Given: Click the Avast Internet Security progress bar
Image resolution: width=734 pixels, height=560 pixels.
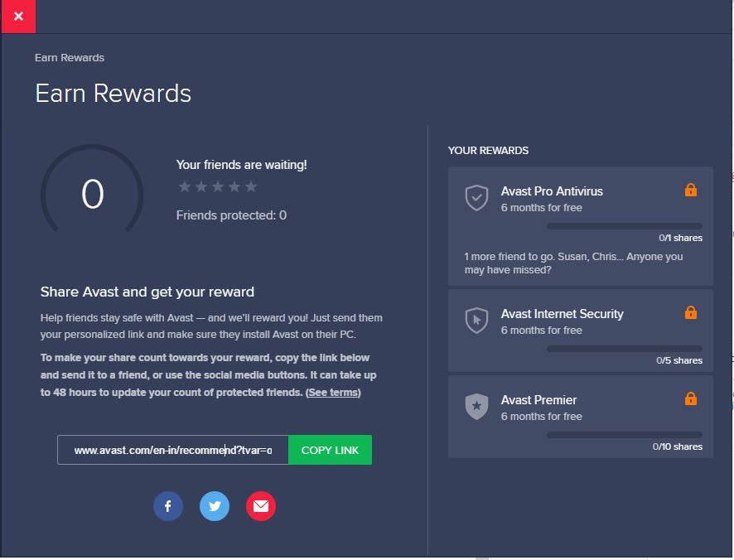Looking at the screenshot, I should click(625, 349).
